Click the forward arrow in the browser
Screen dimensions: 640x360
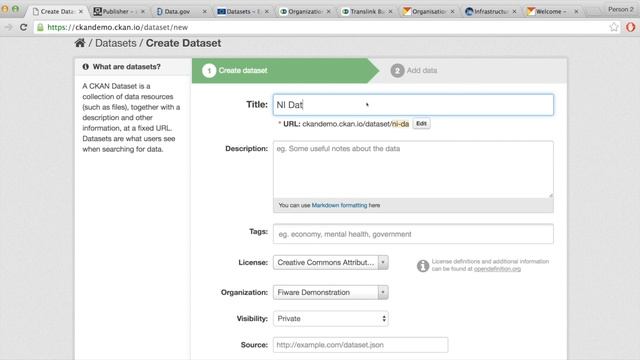click(8, 27)
